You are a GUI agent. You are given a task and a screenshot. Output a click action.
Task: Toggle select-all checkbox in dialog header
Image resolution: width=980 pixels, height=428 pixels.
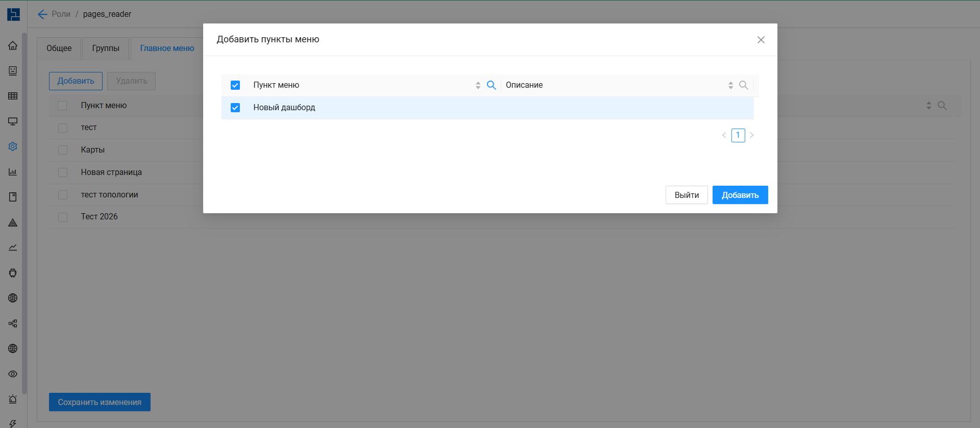235,85
